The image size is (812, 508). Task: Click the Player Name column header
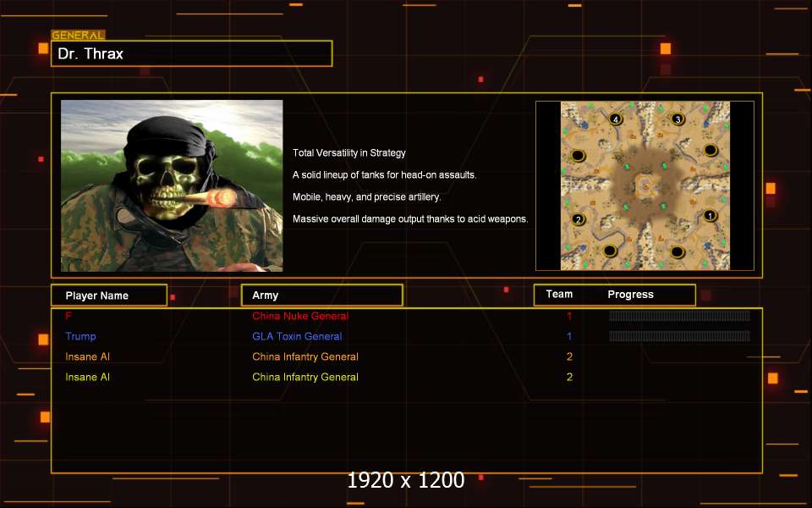click(x=109, y=295)
